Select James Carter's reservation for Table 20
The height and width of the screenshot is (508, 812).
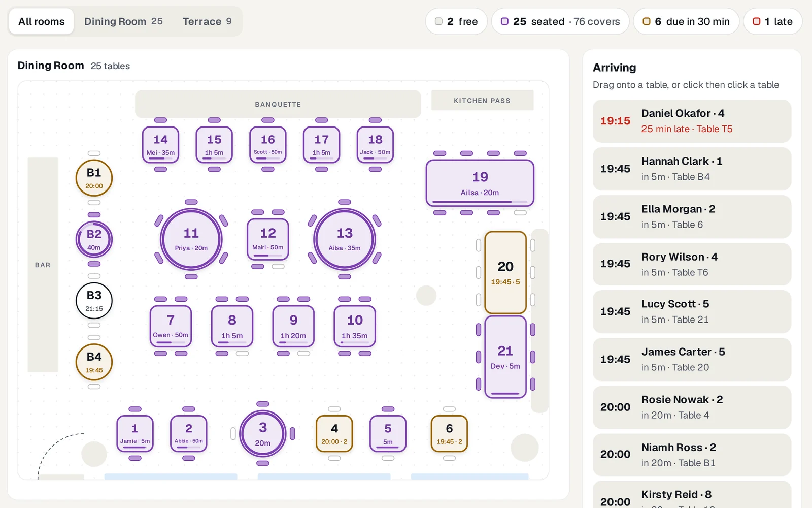[692, 359]
